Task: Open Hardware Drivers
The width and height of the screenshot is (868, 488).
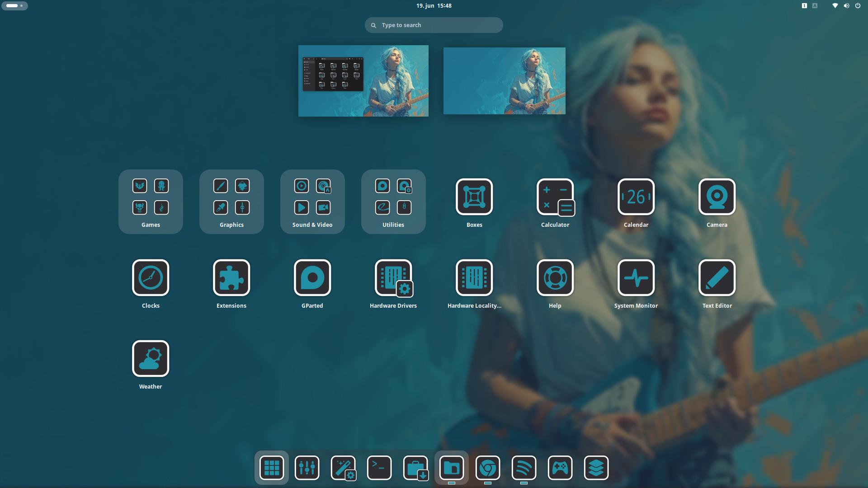Action: [x=393, y=278]
